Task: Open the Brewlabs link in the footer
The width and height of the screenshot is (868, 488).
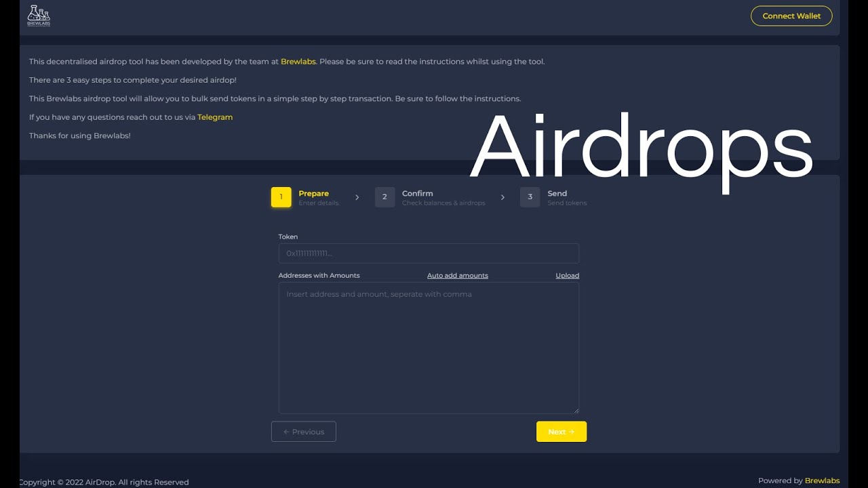Action: coord(822,481)
